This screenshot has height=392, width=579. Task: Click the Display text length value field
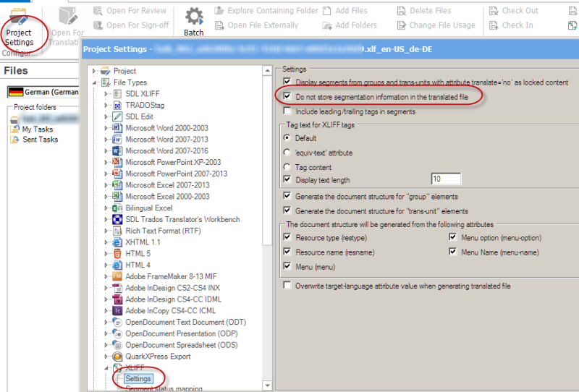(x=446, y=179)
